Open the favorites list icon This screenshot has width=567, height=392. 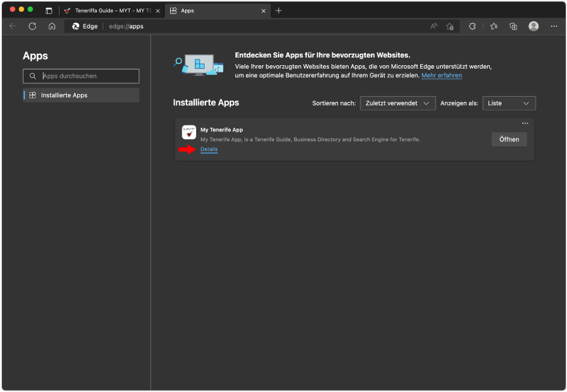click(494, 26)
